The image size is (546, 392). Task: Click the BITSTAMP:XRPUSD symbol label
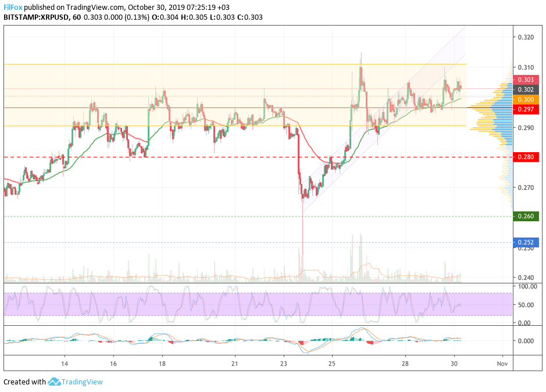(x=36, y=17)
